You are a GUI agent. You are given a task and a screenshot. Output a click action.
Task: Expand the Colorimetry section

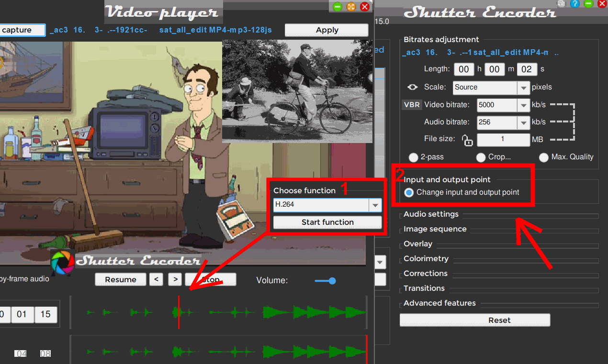426,259
